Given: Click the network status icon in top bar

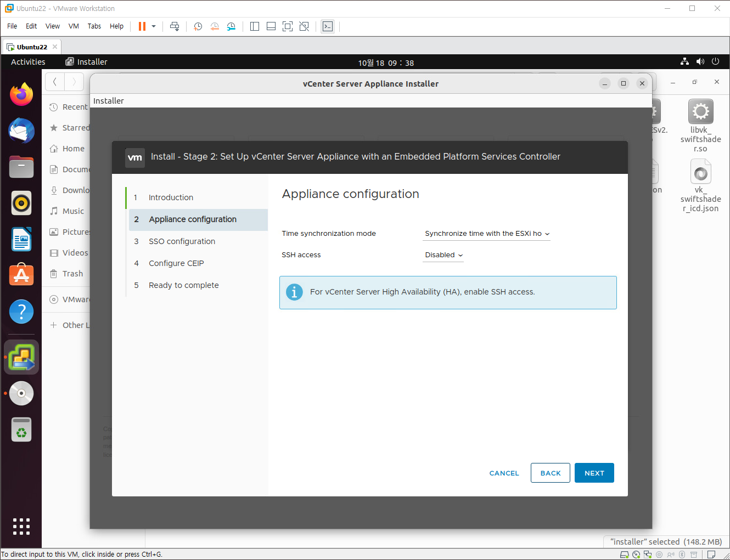Looking at the screenshot, I should (x=684, y=61).
